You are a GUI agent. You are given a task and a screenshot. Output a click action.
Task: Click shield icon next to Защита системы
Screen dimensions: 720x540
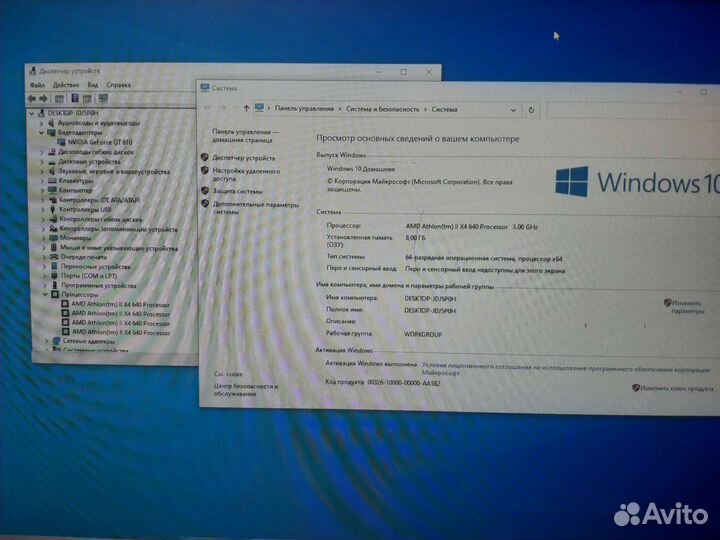[205, 190]
